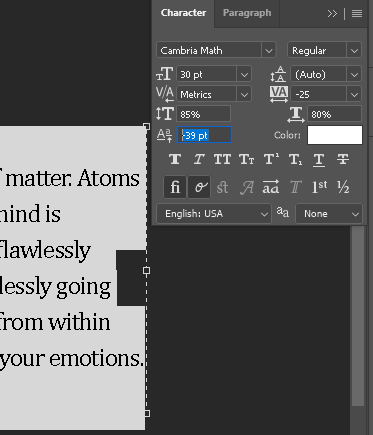Expand the font family dropdown arrow

(x=269, y=51)
